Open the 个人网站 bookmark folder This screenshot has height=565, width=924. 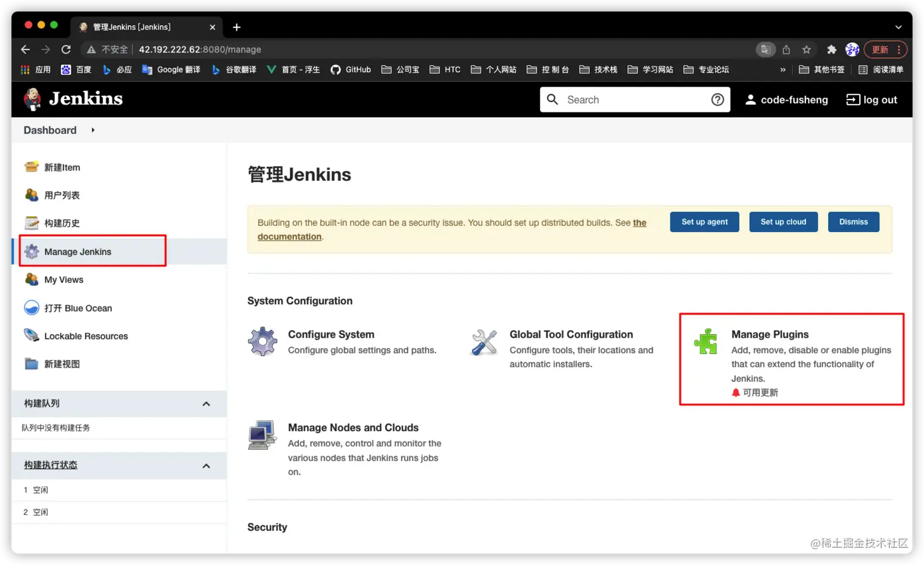494,70
